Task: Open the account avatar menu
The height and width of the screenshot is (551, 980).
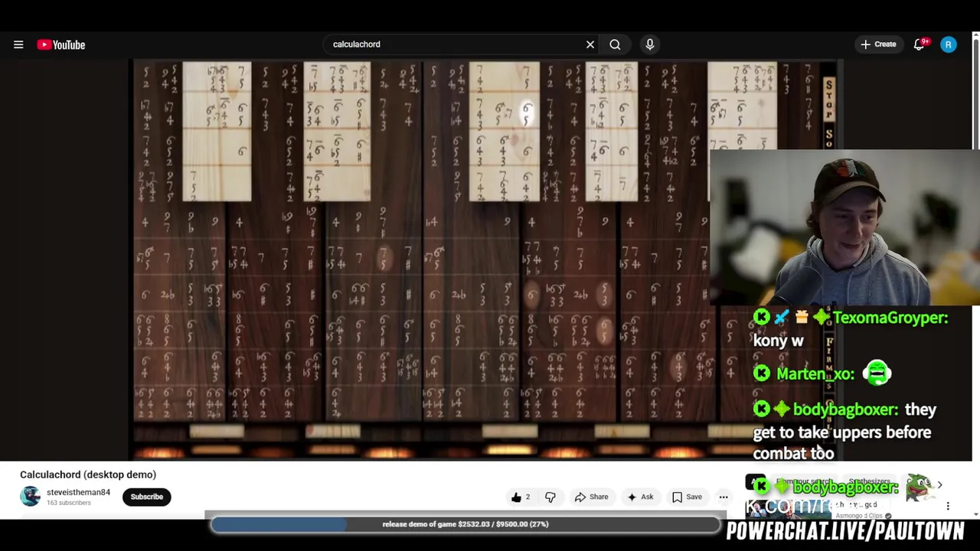Action: click(948, 44)
